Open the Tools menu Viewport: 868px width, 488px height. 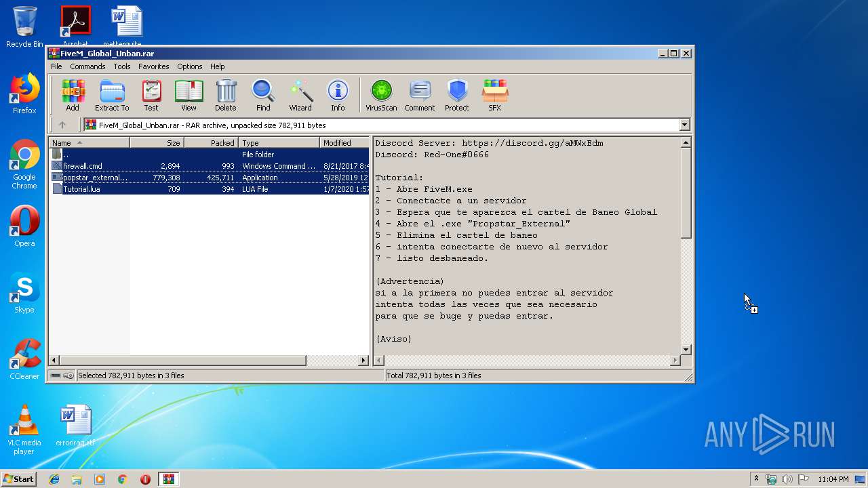(x=122, y=66)
